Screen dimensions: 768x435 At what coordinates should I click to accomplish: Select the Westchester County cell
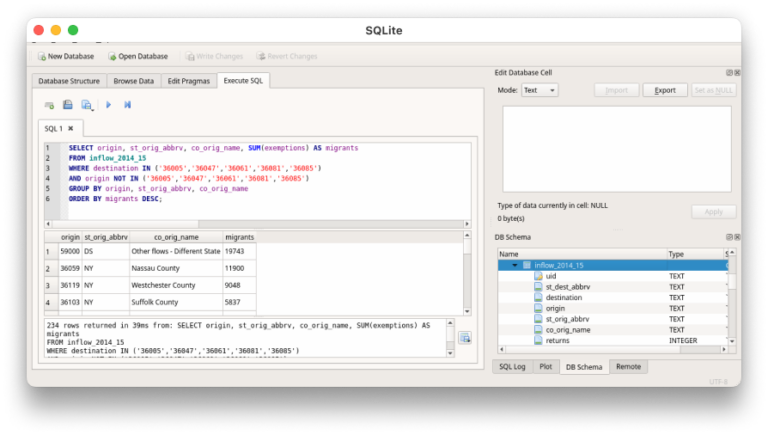[x=176, y=285]
